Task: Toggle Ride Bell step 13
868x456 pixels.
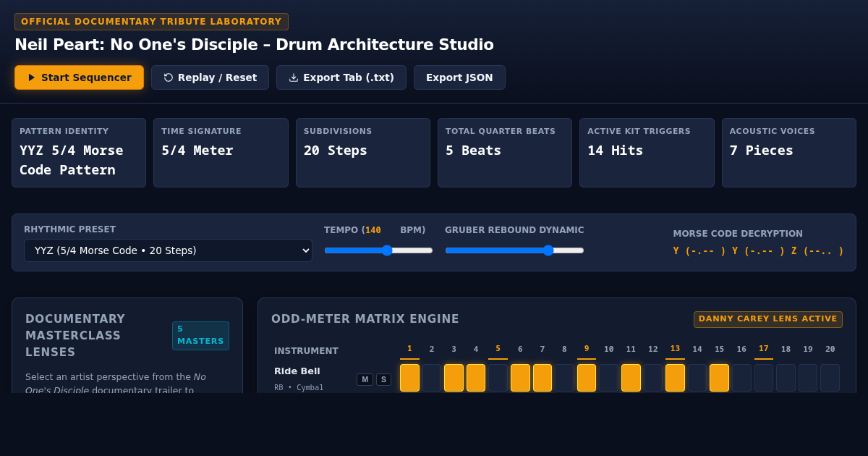Action: coord(675,378)
